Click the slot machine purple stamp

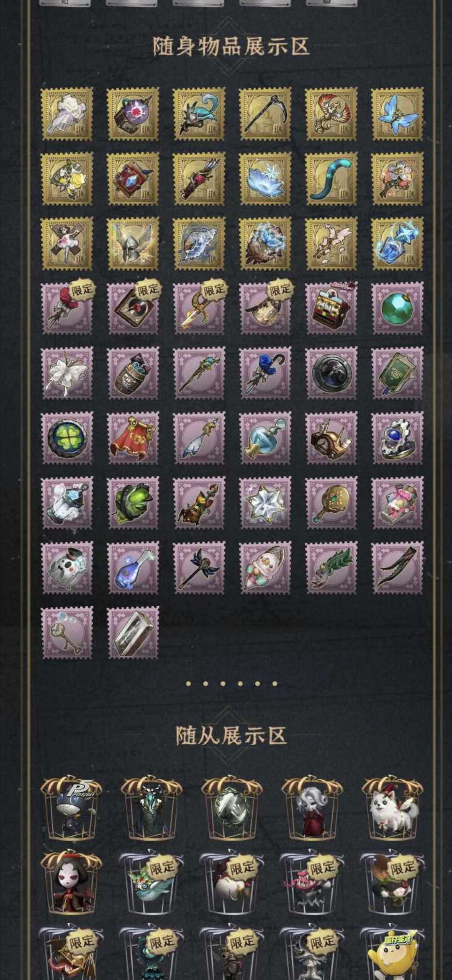click(x=331, y=308)
